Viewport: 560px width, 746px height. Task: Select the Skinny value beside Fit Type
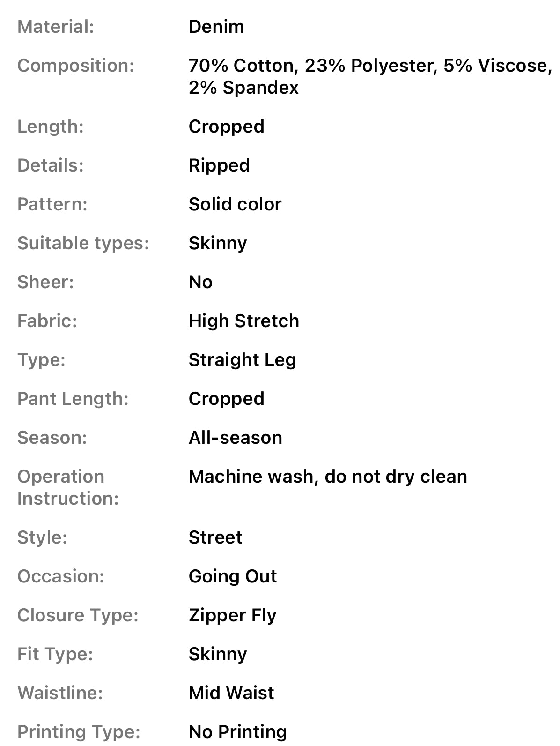[218, 654]
